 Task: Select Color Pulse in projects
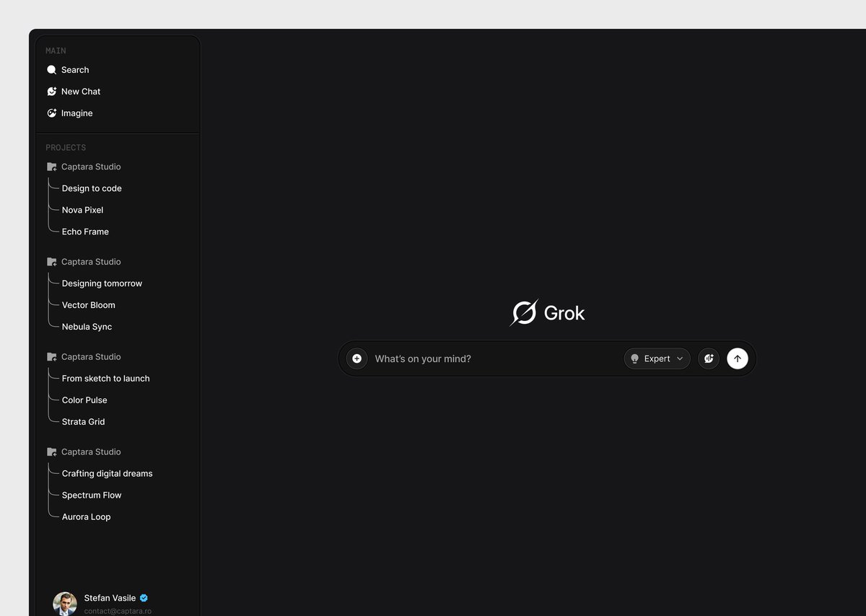(x=84, y=400)
